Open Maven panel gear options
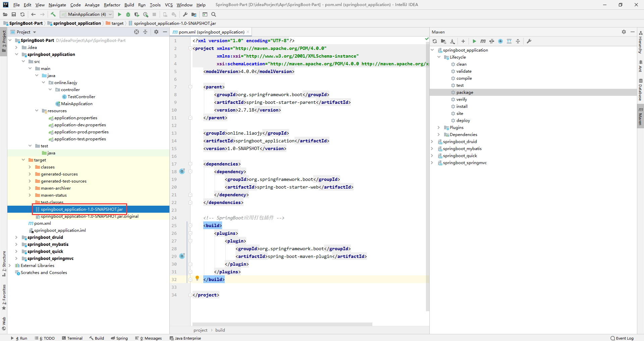 (x=624, y=32)
